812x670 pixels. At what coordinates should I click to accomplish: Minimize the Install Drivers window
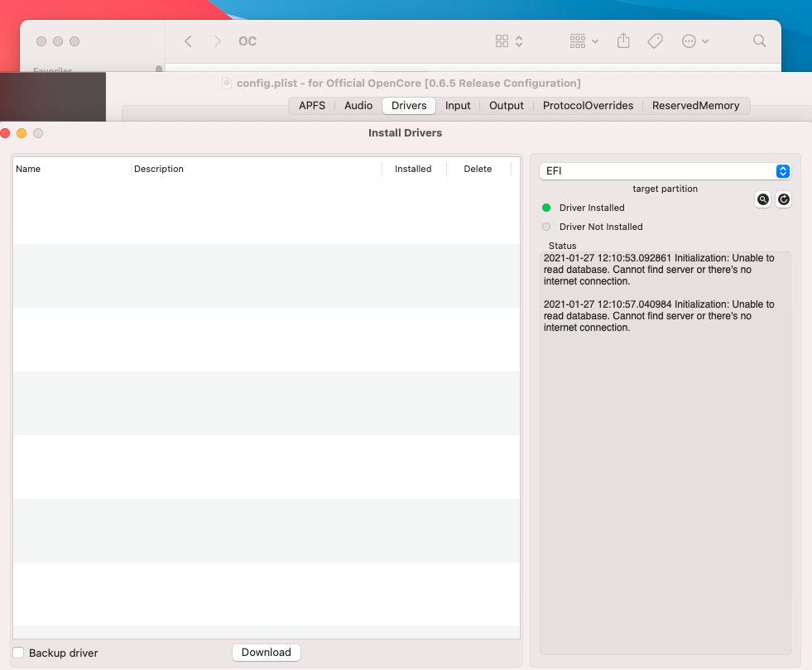click(x=22, y=133)
